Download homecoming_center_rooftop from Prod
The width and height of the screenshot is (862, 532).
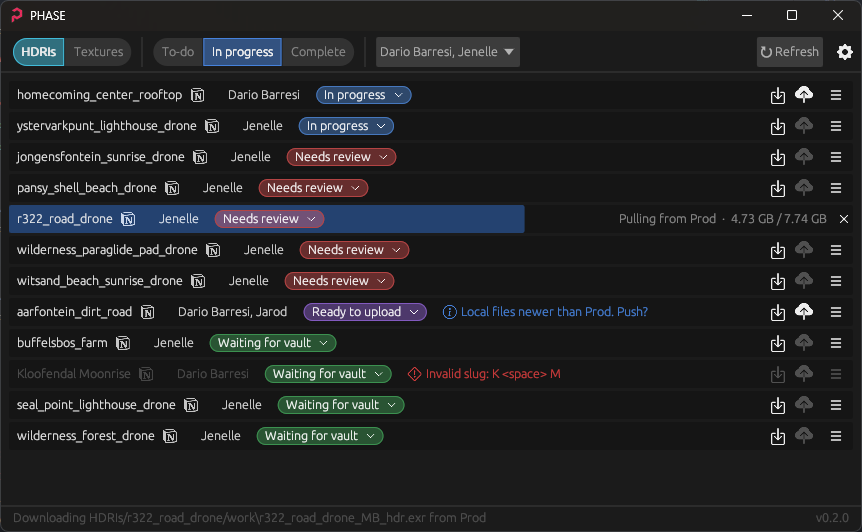(777, 95)
